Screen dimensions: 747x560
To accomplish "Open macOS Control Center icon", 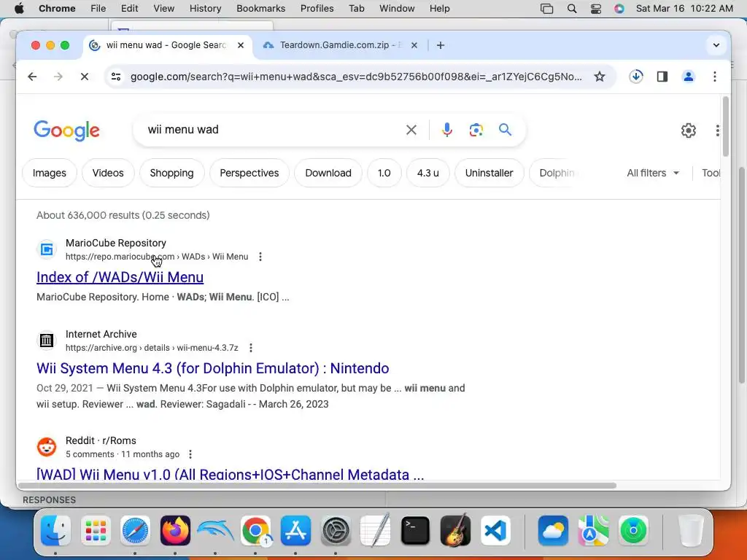I will 596,9.
